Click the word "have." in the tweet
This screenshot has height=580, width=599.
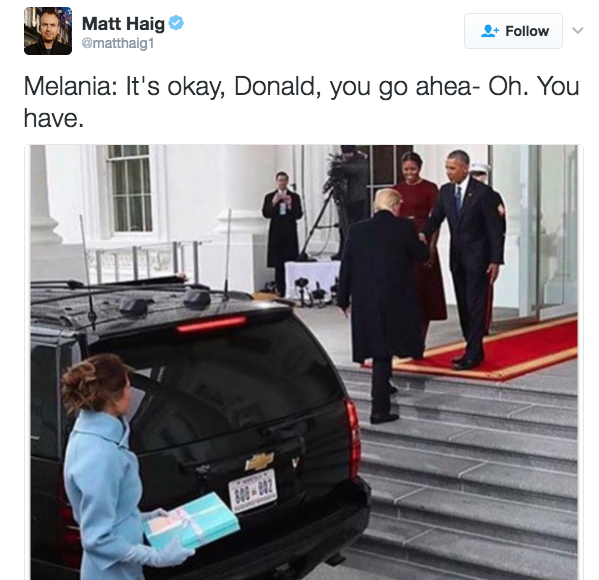click(53, 118)
